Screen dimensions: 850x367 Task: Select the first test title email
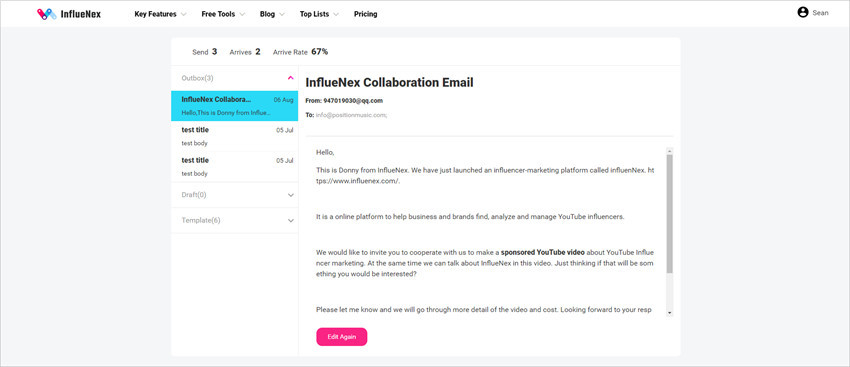point(234,136)
